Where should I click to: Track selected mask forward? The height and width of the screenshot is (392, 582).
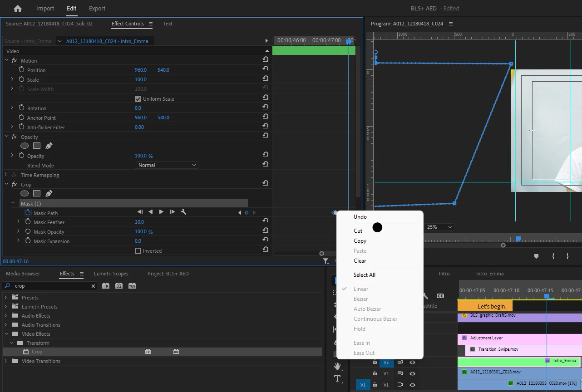pyautogui.click(x=161, y=212)
